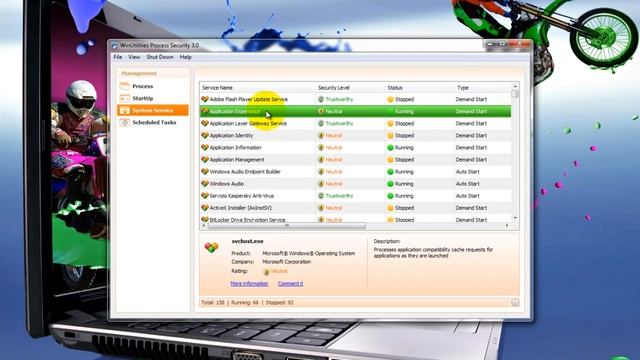Click Application Management row icon
Viewport: 640px width, 360px height.
click(205, 160)
